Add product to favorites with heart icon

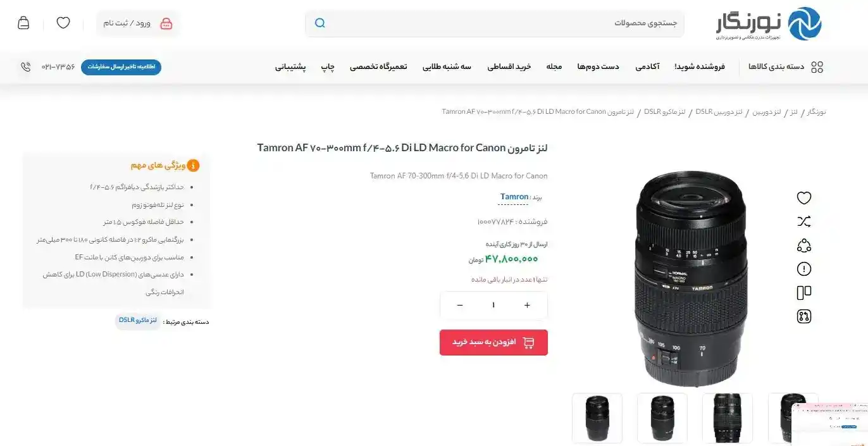[803, 198]
